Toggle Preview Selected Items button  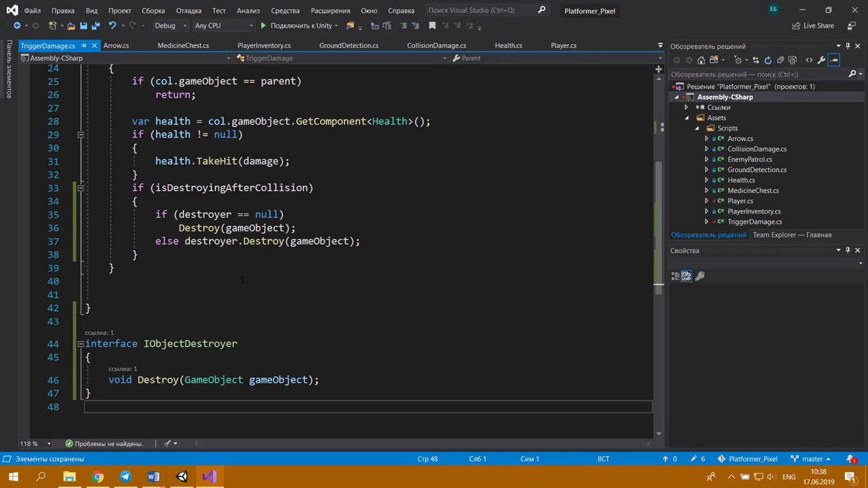pyautogui.click(x=834, y=60)
